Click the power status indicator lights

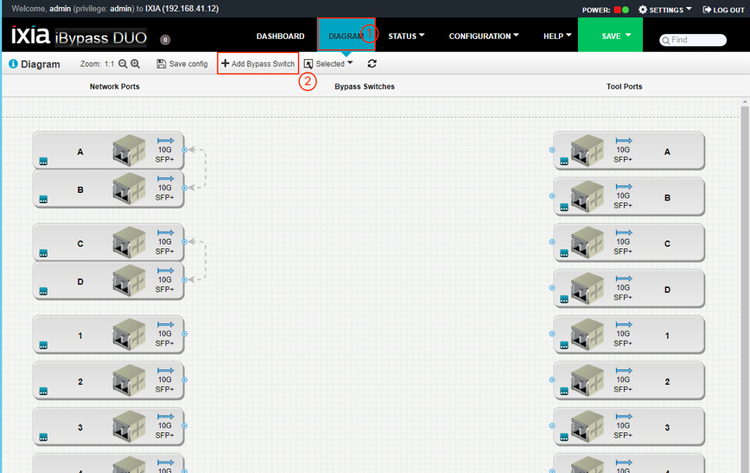tap(621, 10)
